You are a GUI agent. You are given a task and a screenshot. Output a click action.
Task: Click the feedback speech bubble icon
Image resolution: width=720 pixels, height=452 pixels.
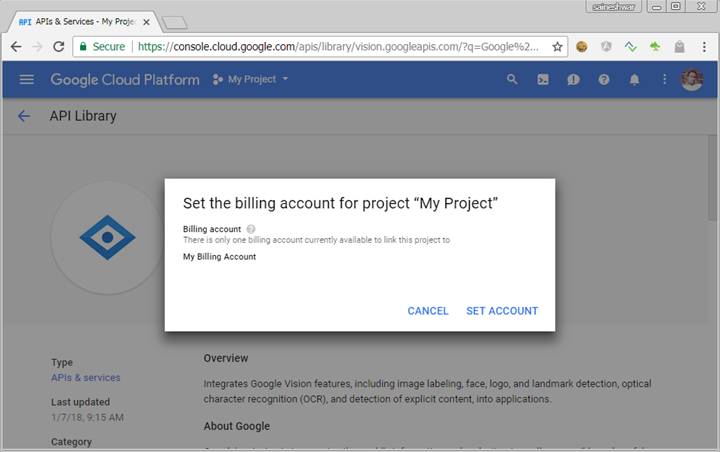(x=573, y=79)
